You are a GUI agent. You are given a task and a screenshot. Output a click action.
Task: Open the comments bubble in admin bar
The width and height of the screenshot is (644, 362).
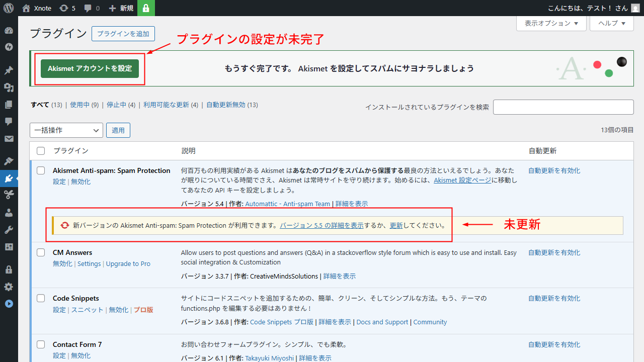[92, 8]
